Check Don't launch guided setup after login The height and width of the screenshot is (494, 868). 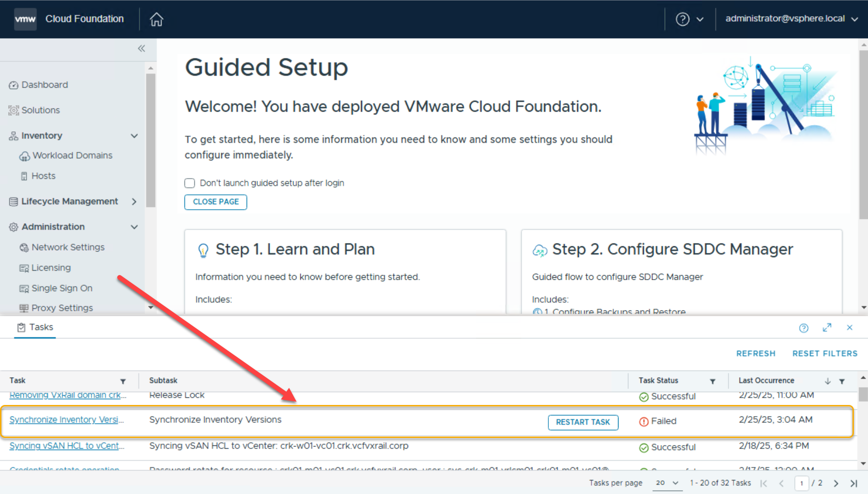tap(190, 183)
